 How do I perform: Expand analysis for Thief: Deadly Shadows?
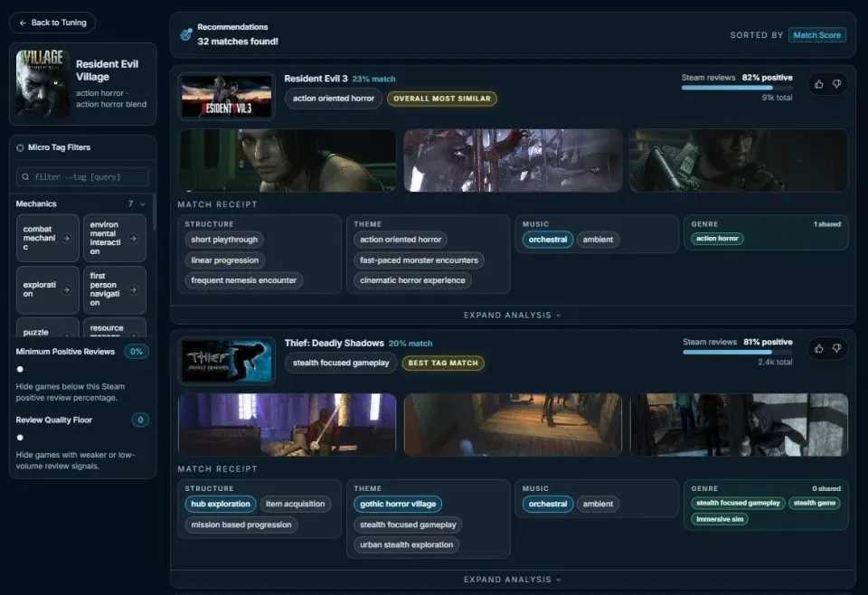[513, 580]
